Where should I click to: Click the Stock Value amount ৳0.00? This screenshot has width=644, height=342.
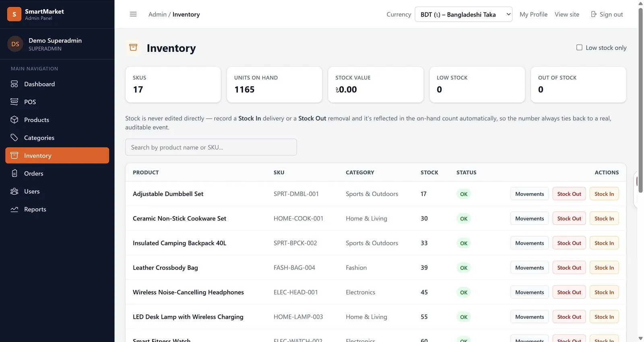[x=346, y=90]
